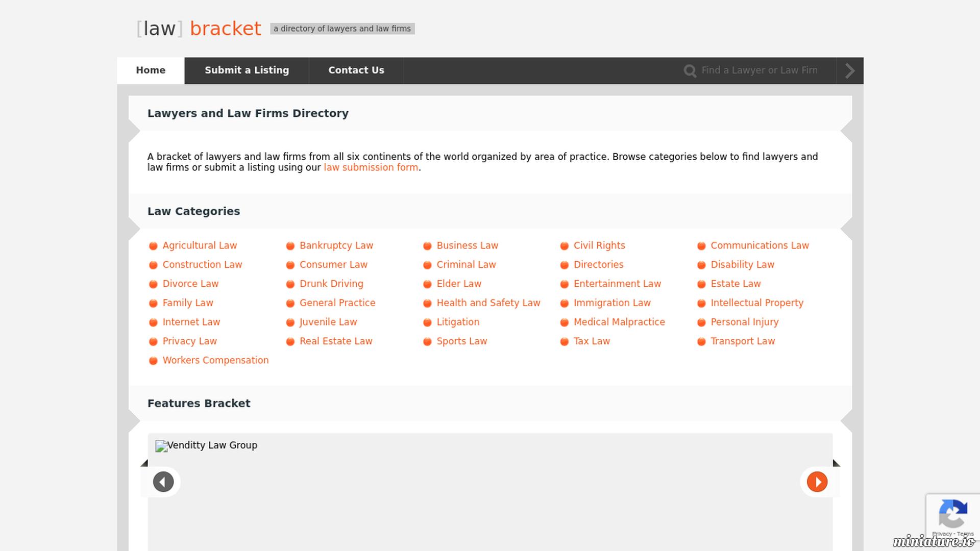Open the Home tab
The height and width of the screenshot is (551, 980).
click(x=151, y=70)
